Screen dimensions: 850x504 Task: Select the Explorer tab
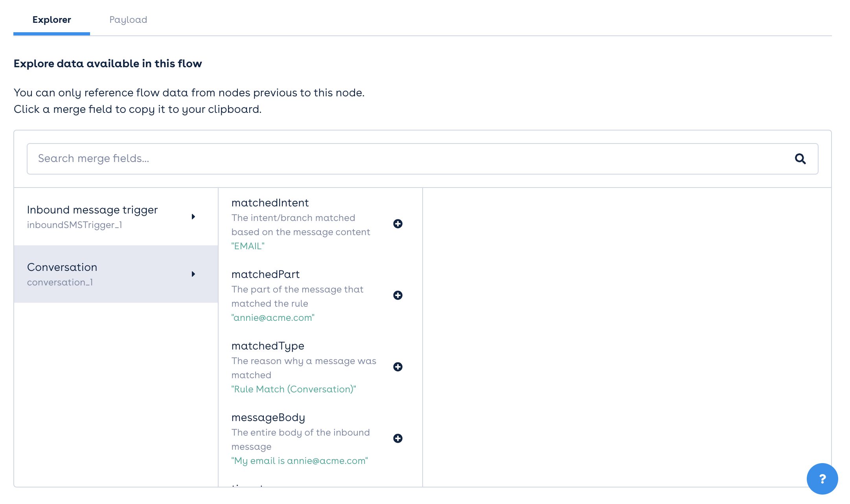coord(52,19)
